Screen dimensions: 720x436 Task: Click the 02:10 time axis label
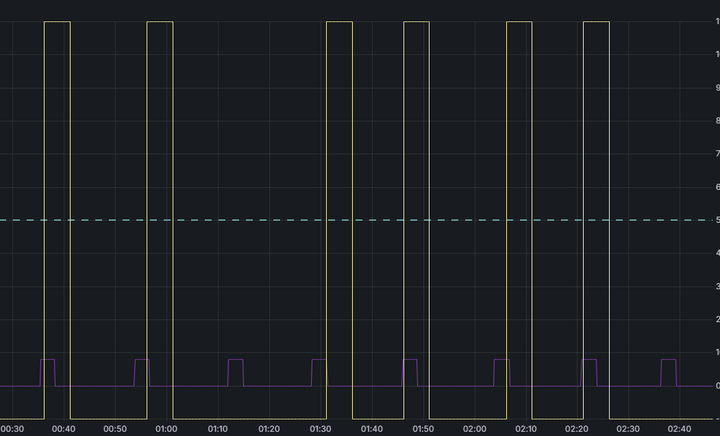526,429
